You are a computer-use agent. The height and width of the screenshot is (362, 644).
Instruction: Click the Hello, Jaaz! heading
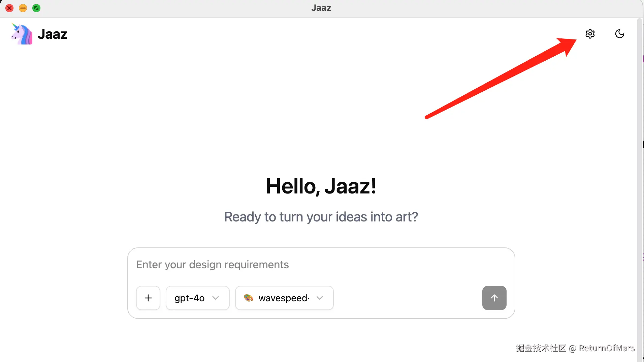click(321, 186)
